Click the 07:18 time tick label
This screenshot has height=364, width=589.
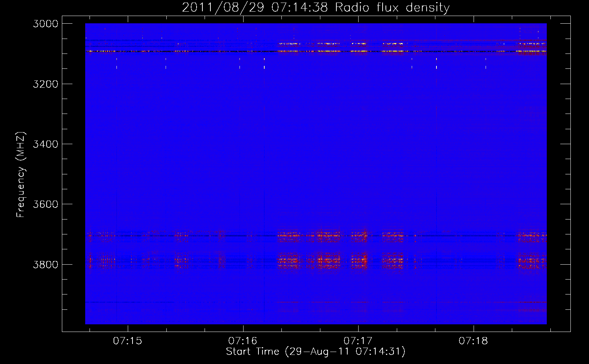coord(473,341)
